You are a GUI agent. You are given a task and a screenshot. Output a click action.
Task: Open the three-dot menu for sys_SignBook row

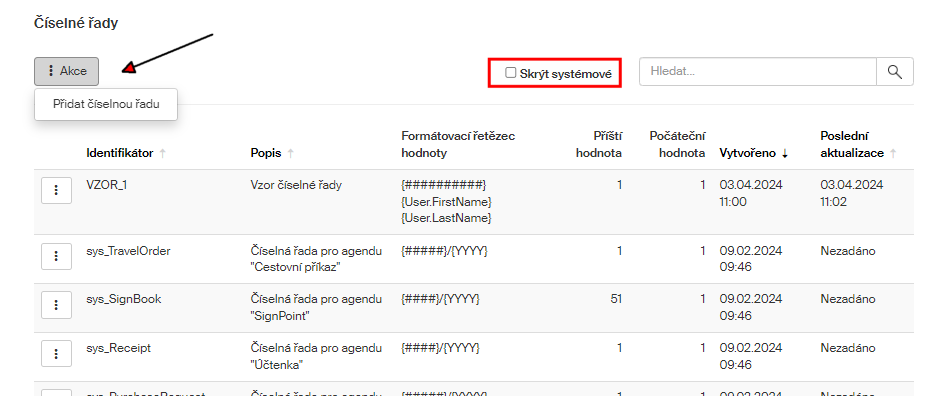tap(56, 305)
